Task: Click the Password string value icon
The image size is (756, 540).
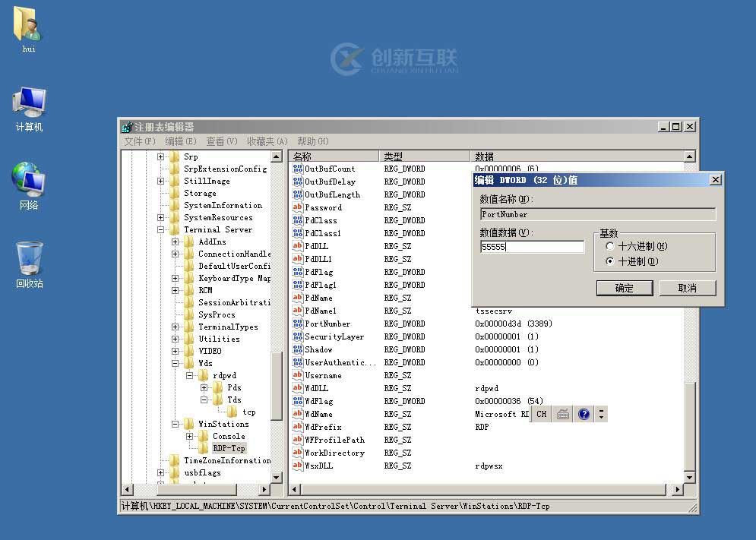Action: 298,207
